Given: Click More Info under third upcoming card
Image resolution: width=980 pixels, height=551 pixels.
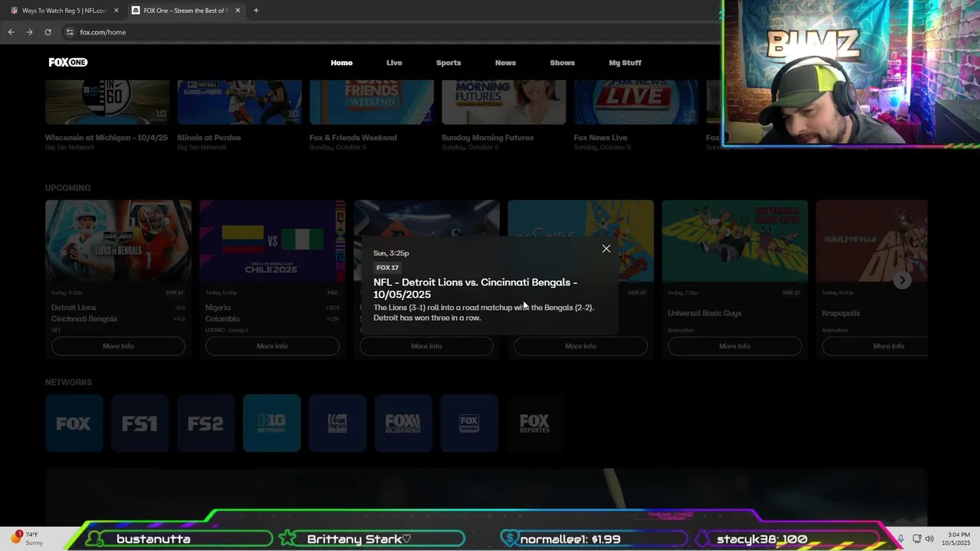Looking at the screenshot, I should click(x=426, y=346).
